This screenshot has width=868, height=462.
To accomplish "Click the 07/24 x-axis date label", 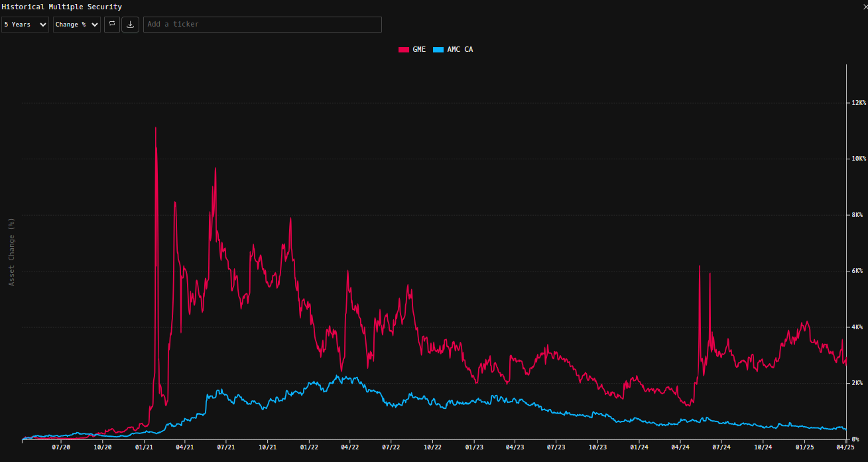I will point(721,448).
